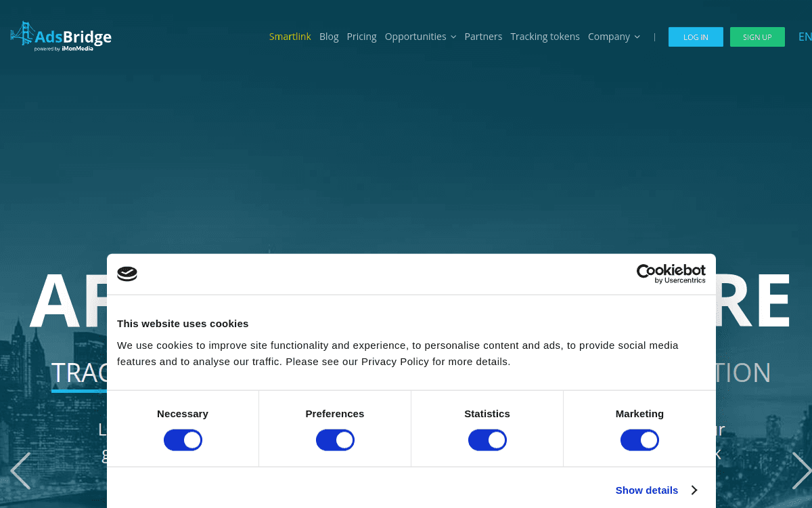Screen dimensions: 812x508
Task: Click the LOG IN button
Action: (696, 37)
